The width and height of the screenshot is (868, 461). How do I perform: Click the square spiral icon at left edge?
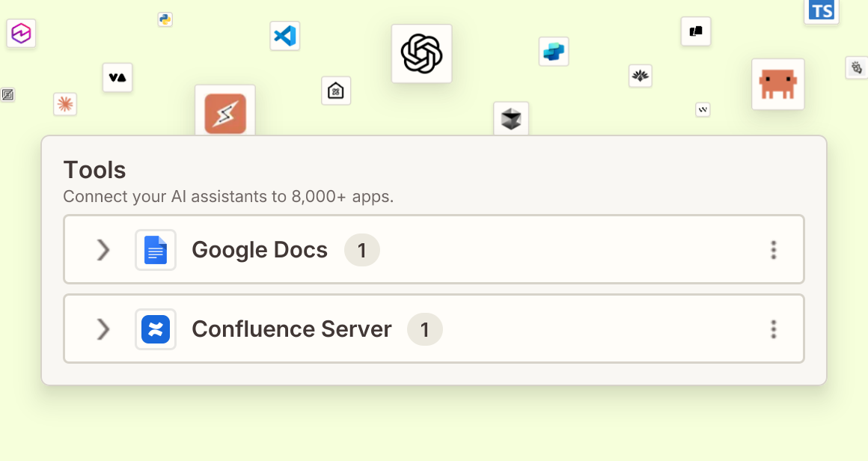(7, 94)
